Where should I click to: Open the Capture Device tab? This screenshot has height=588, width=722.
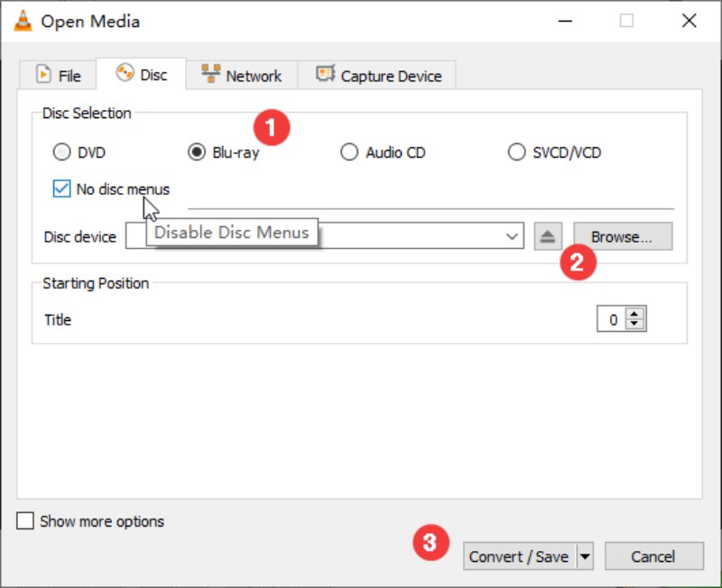click(x=377, y=75)
